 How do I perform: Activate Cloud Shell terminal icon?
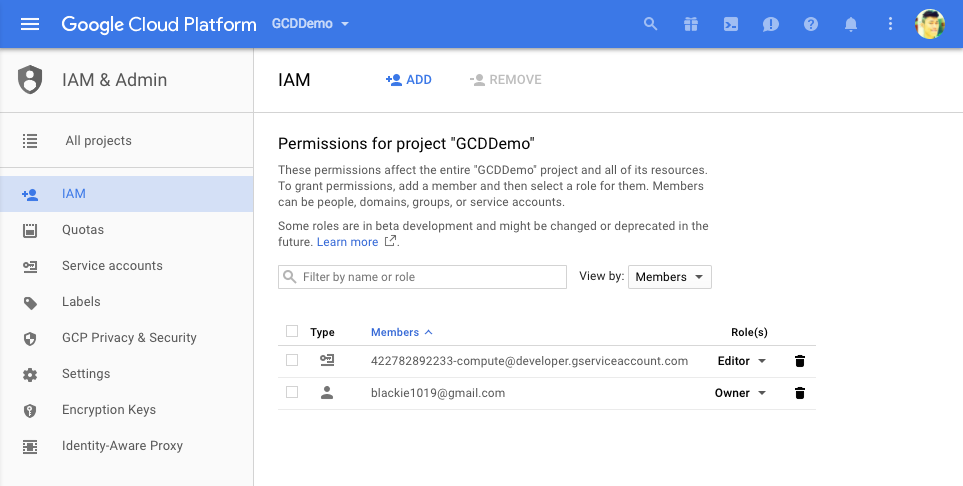click(731, 24)
